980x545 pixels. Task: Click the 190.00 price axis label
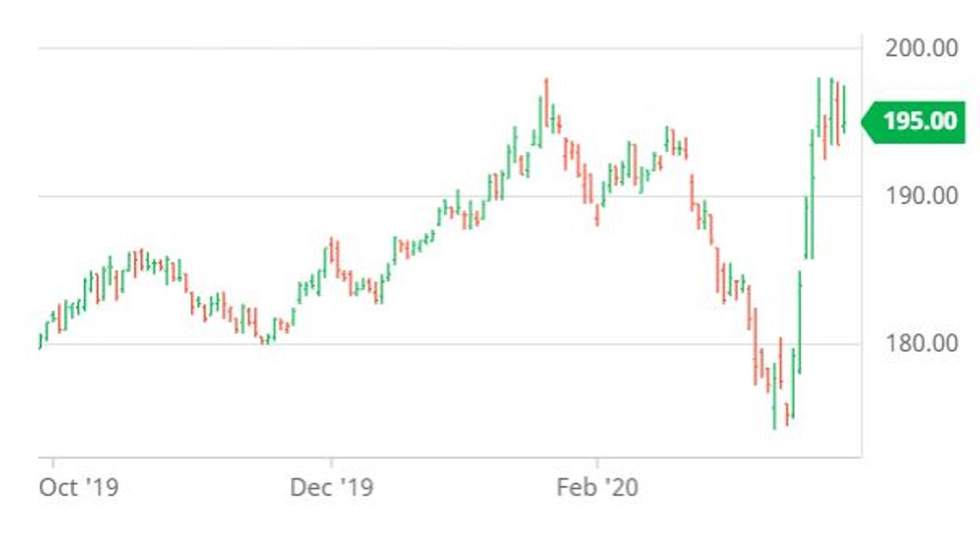(921, 196)
